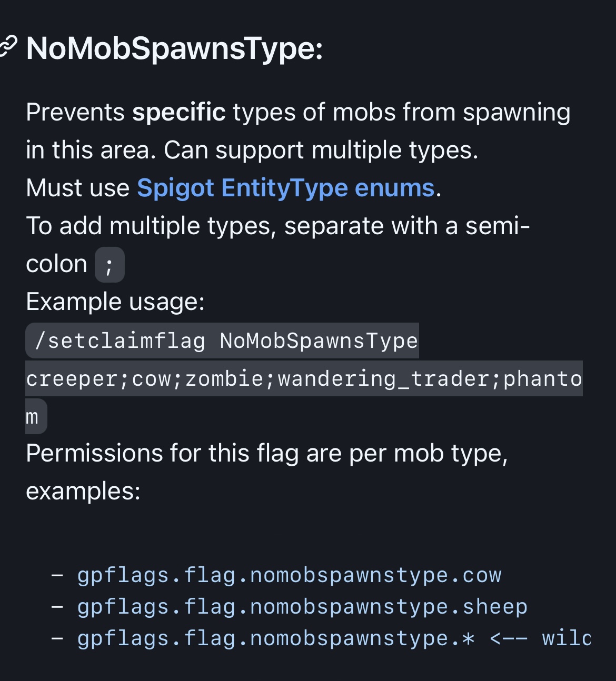Click 'Can support multiple types.' sentence

coord(321,150)
